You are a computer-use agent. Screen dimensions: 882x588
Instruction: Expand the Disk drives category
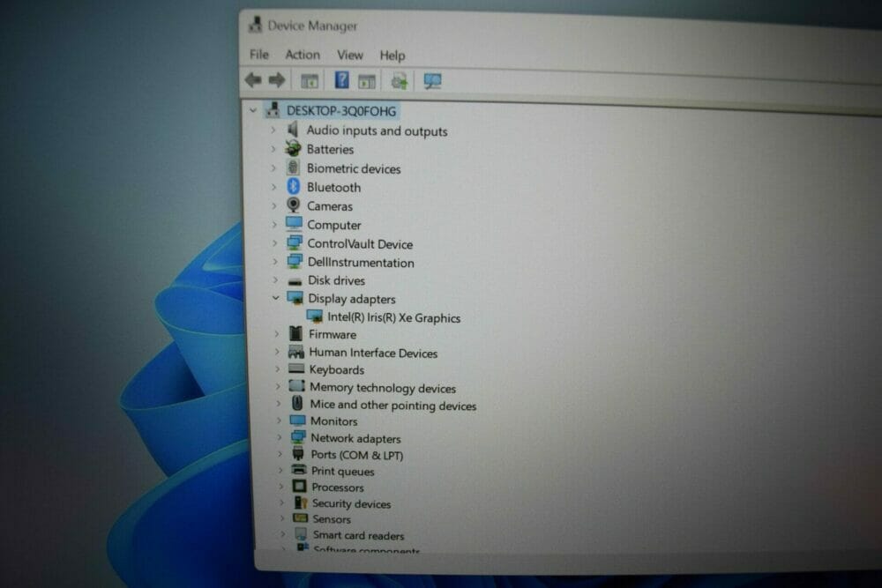275,279
